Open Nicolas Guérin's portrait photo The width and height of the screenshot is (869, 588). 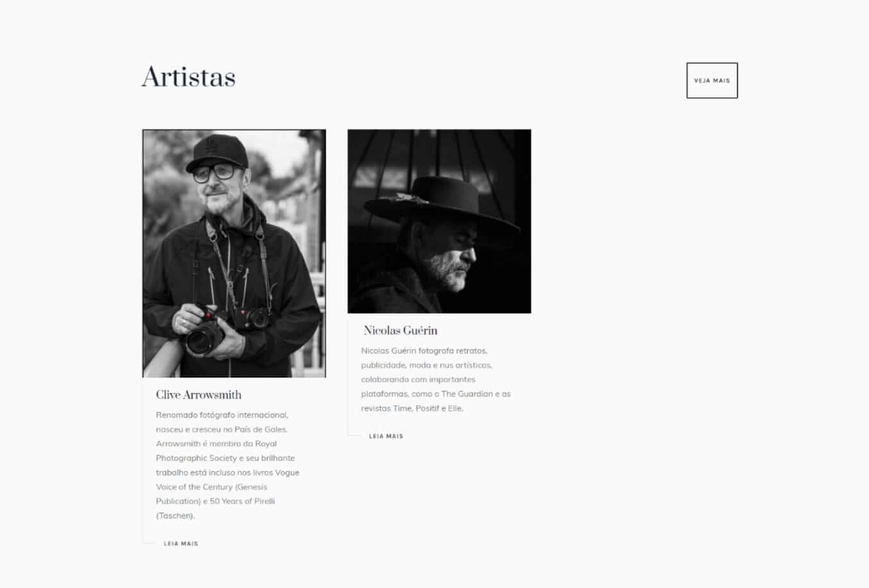point(439,221)
